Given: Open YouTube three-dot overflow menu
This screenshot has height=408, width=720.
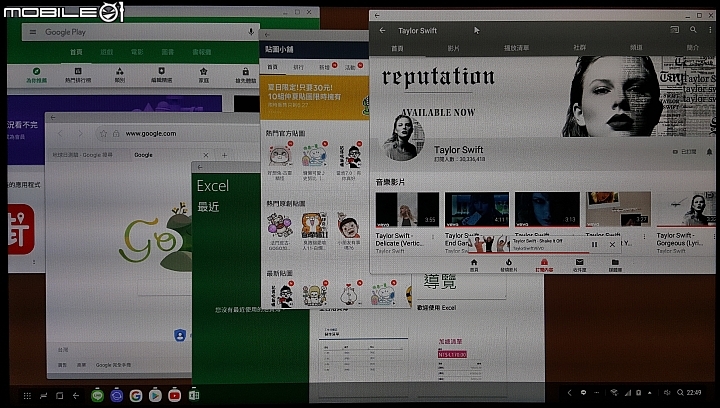Looking at the screenshot, I should [x=710, y=30].
